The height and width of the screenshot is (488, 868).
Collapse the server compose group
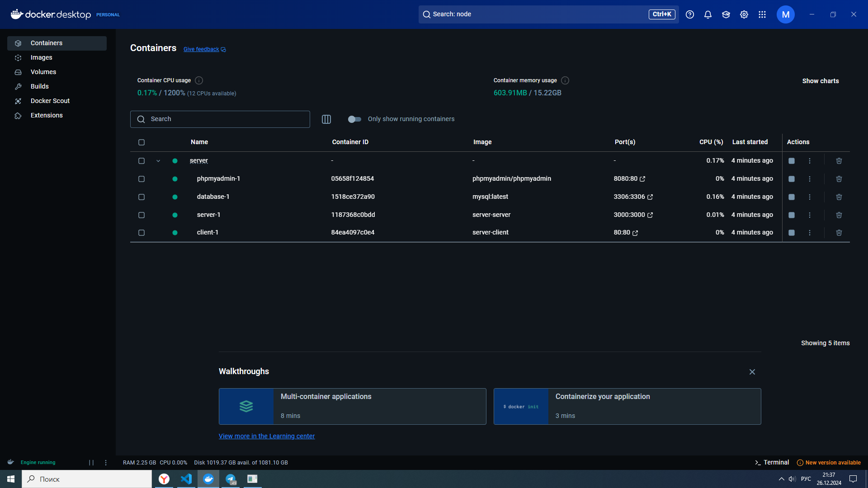[158, 161]
